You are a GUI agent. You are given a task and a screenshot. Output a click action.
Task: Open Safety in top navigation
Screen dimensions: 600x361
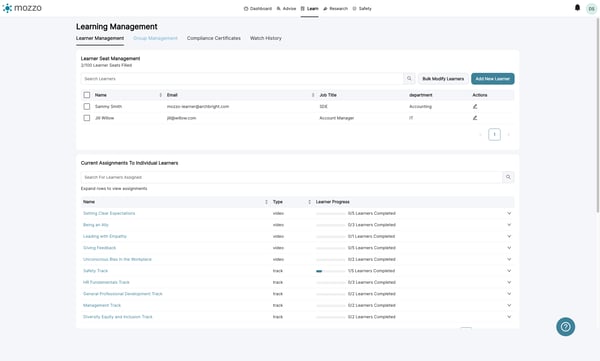pyautogui.click(x=362, y=8)
